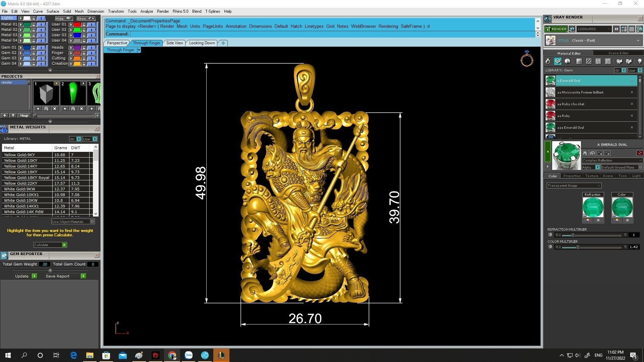Click the save-all materials icon
The image size is (644, 362).
click(592, 153)
